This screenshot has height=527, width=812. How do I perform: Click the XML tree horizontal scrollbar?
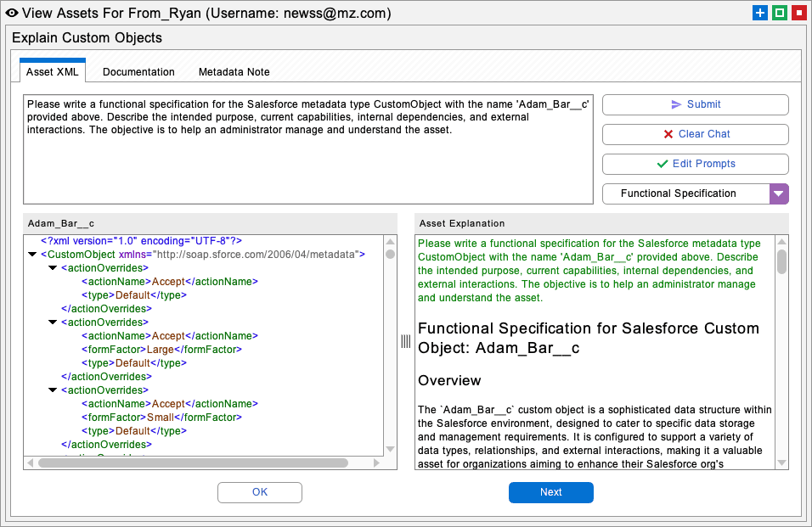coord(193,463)
